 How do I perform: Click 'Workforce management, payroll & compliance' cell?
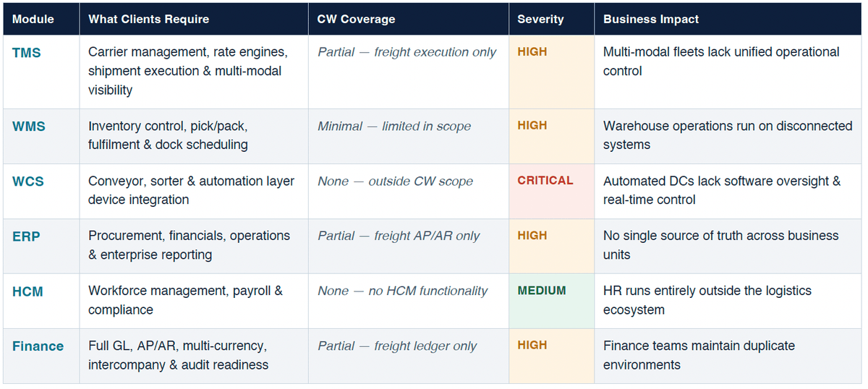(x=185, y=300)
